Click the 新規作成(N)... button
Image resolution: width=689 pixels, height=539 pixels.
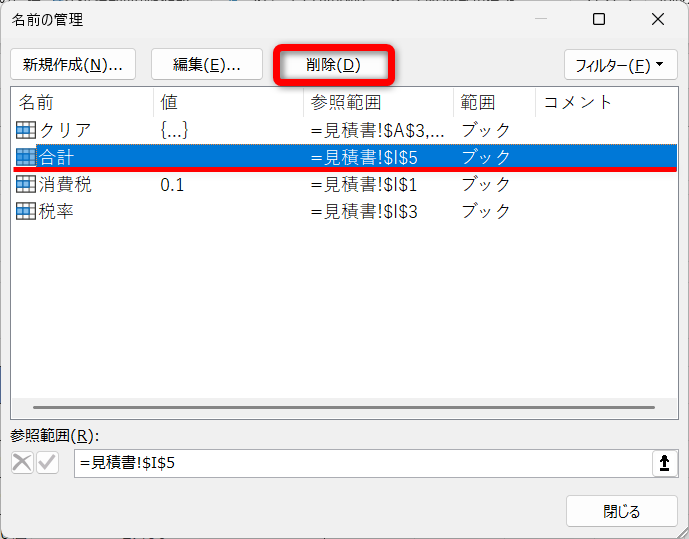pyautogui.click(x=73, y=65)
